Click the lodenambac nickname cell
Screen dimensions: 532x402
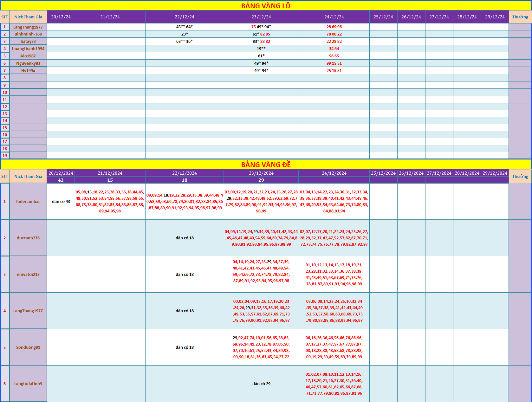pos(28,201)
